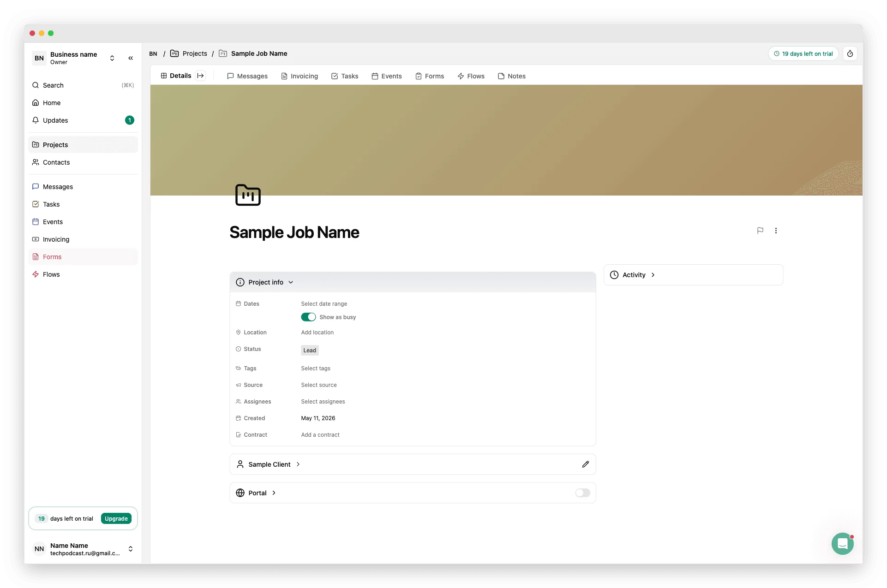This screenshot has height=588, width=887.
Task: Switch to the Forms tab
Action: (430, 76)
